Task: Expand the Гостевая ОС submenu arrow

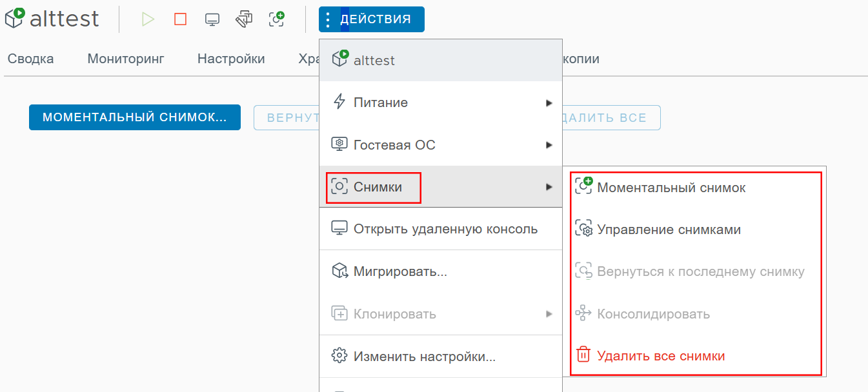Action: [549, 145]
